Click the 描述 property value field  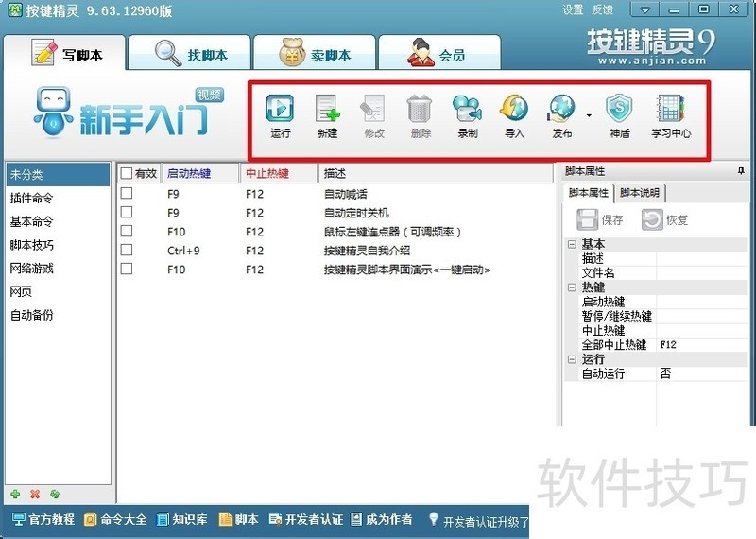(702, 259)
